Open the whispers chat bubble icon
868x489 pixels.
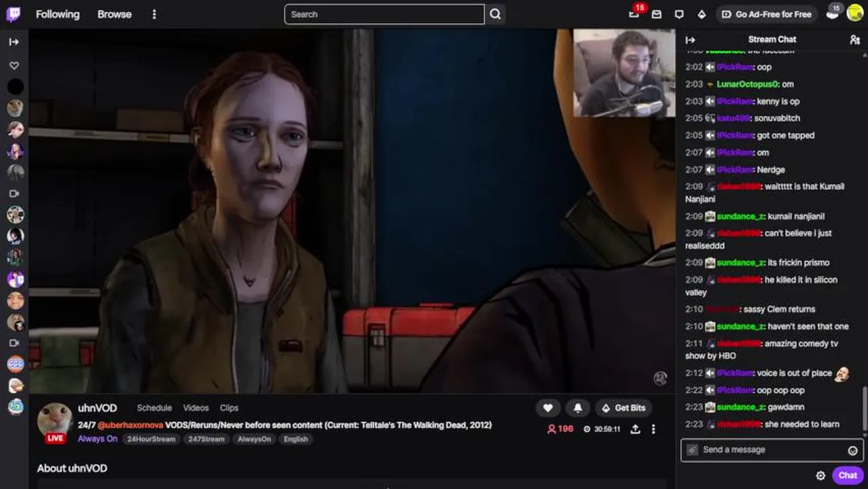(679, 14)
